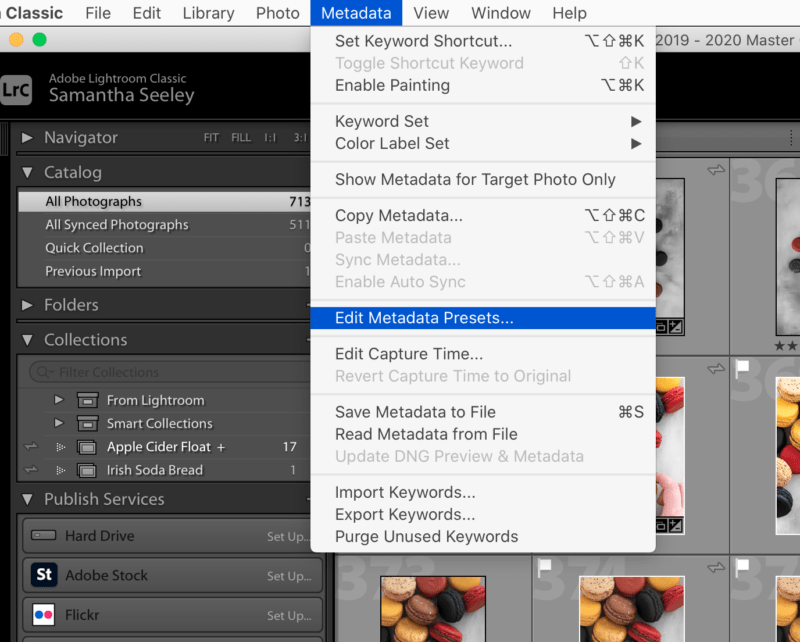This screenshot has width=800, height=642.
Task: Set Navigator zoom to FIT
Action: (x=211, y=138)
